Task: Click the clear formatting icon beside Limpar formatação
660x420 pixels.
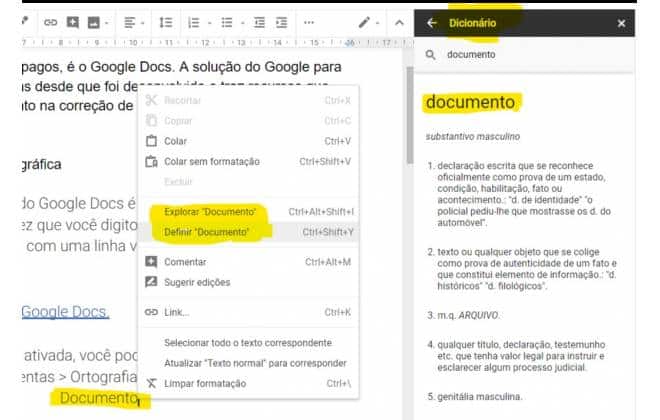Action: (x=151, y=383)
